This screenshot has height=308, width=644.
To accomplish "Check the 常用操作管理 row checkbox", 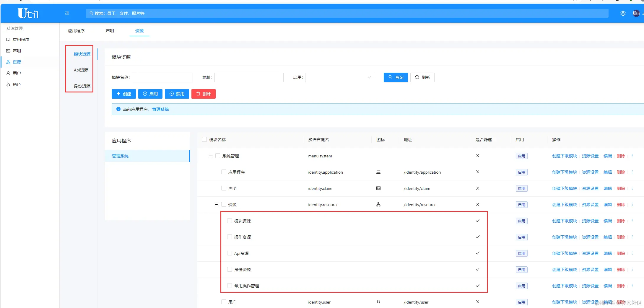I will (230, 286).
